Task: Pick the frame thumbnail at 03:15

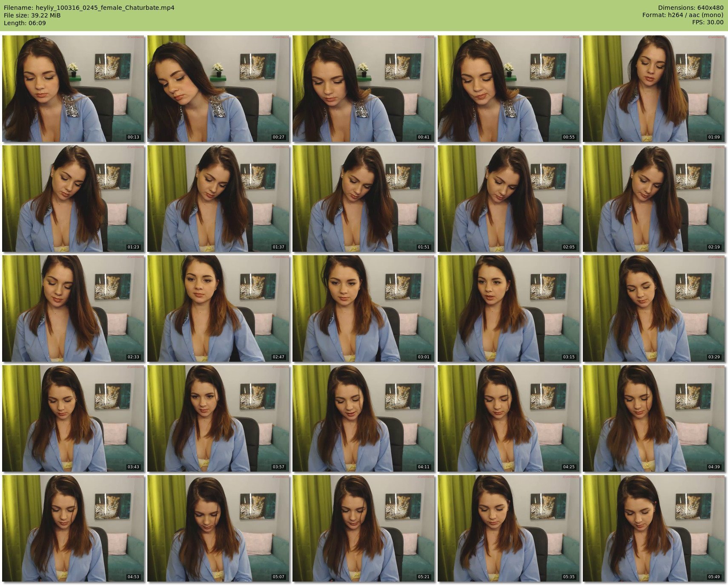Action: tap(509, 308)
